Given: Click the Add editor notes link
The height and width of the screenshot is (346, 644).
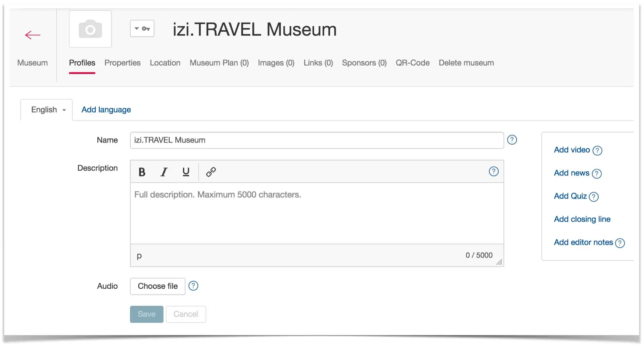Looking at the screenshot, I should click(x=583, y=242).
